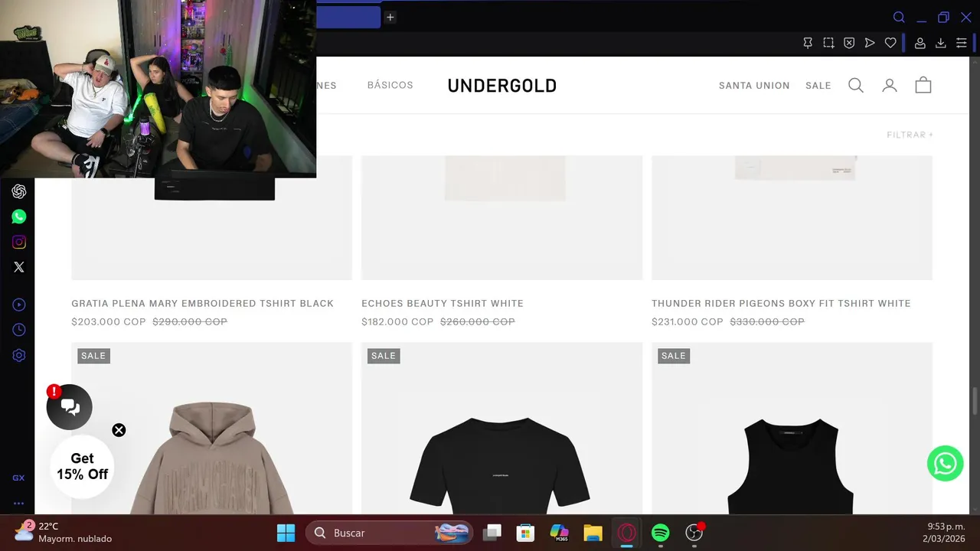Viewport: 980px width, 551px height.
Task: Open the live chat widget button
Action: pyautogui.click(x=70, y=407)
